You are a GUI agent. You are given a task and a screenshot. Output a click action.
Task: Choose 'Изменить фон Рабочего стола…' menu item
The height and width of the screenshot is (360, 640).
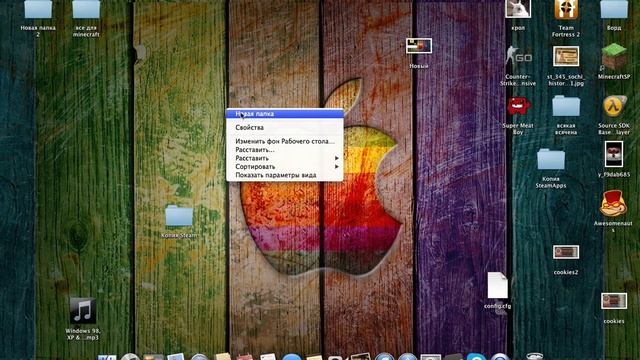click(284, 141)
